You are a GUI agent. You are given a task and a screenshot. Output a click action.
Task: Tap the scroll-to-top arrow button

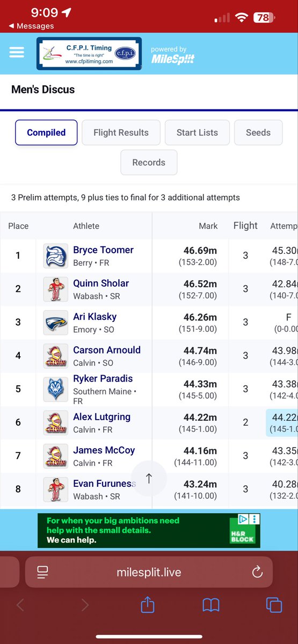(x=149, y=479)
